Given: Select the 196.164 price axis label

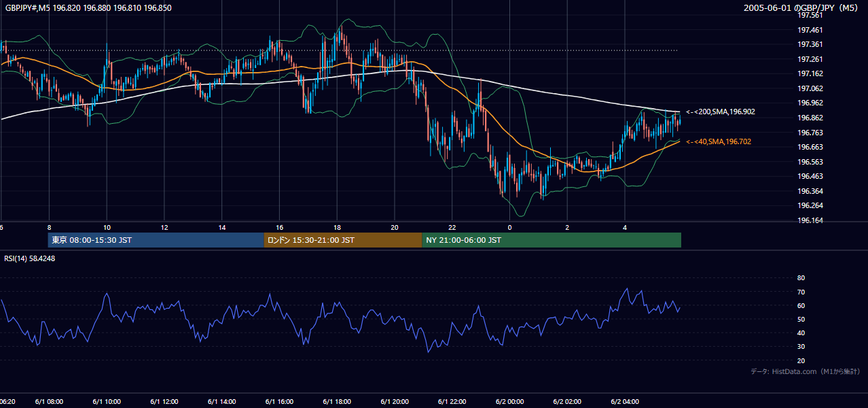Looking at the screenshot, I should pyautogui.click(x=810, y=220).
